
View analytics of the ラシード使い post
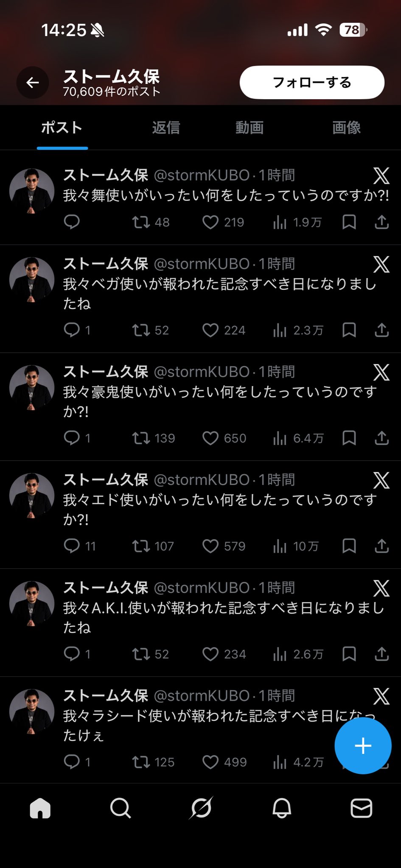pyautogui.click(x=280, y=762)
